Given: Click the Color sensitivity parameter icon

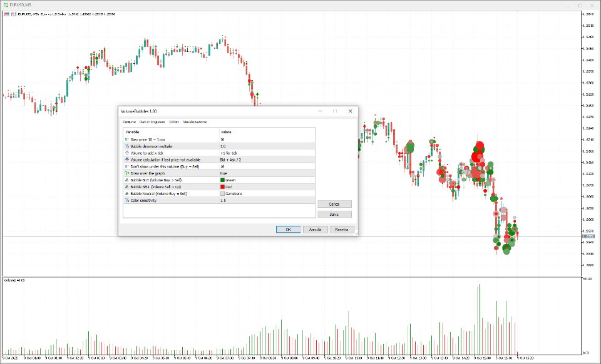Looking at the screenshot, I should pyautogui.click(x=126, y=201).
